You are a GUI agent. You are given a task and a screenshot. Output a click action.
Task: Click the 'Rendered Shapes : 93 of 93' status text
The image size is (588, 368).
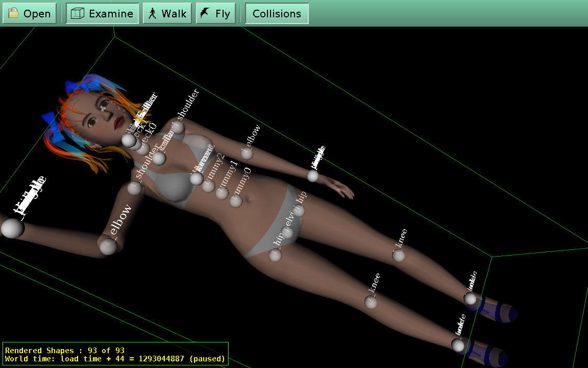click(64, 350)
